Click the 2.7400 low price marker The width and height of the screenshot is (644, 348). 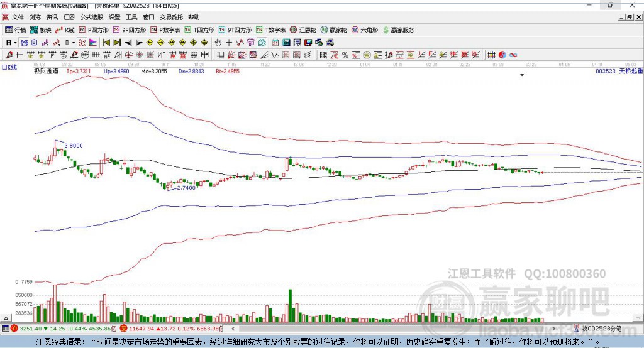point(186,188)
